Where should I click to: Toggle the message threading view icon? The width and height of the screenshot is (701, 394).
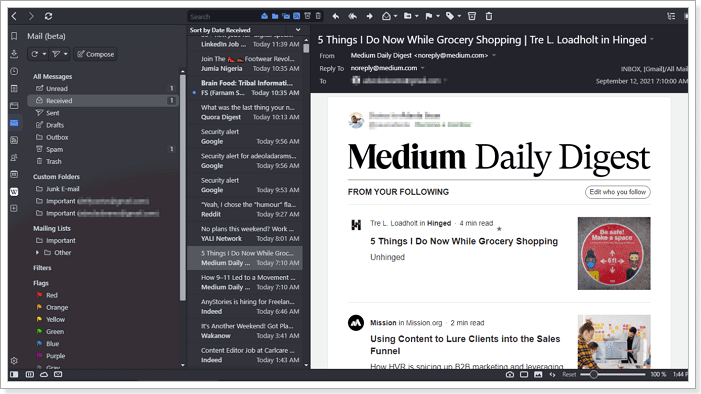click(671, 16)
